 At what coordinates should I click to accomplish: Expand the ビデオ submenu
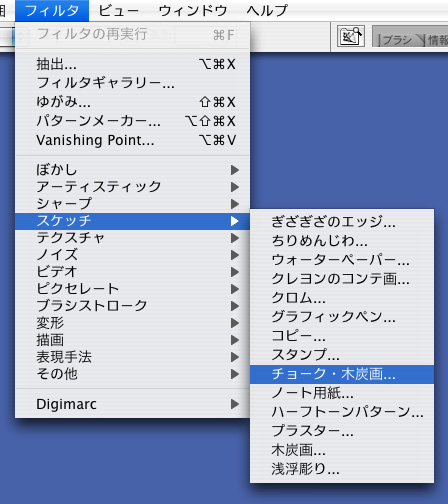pos(132,272)
